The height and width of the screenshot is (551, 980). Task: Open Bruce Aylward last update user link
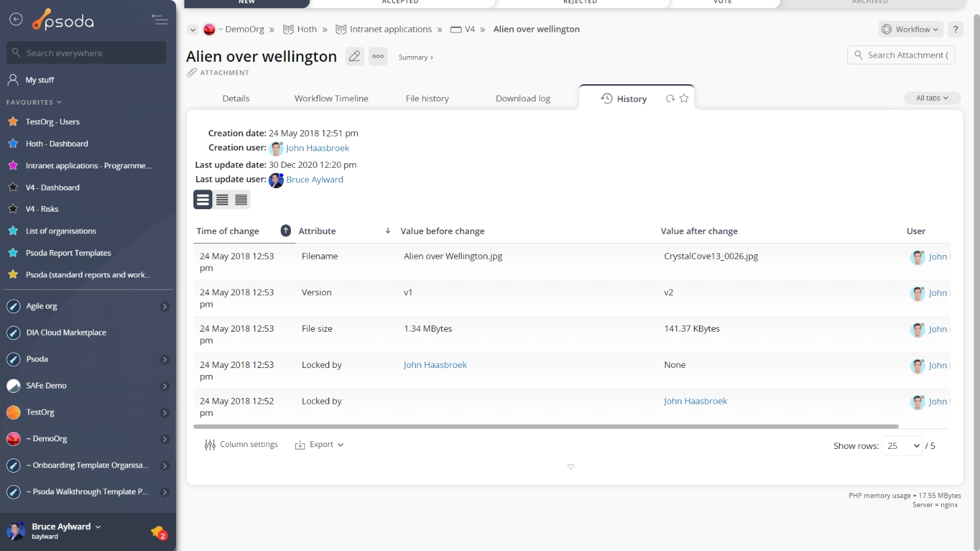pos(315,180)
